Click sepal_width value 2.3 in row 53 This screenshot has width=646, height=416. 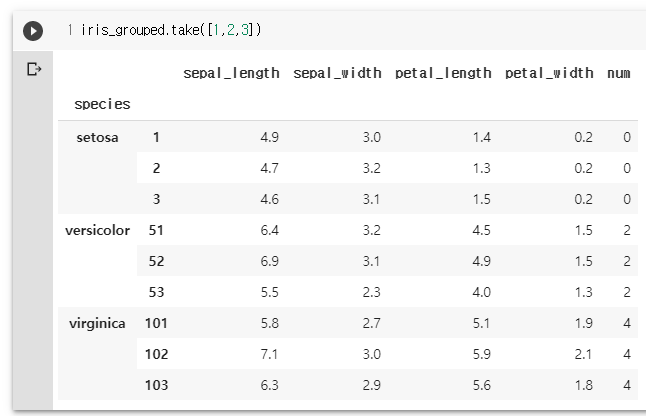pos(372,292)
